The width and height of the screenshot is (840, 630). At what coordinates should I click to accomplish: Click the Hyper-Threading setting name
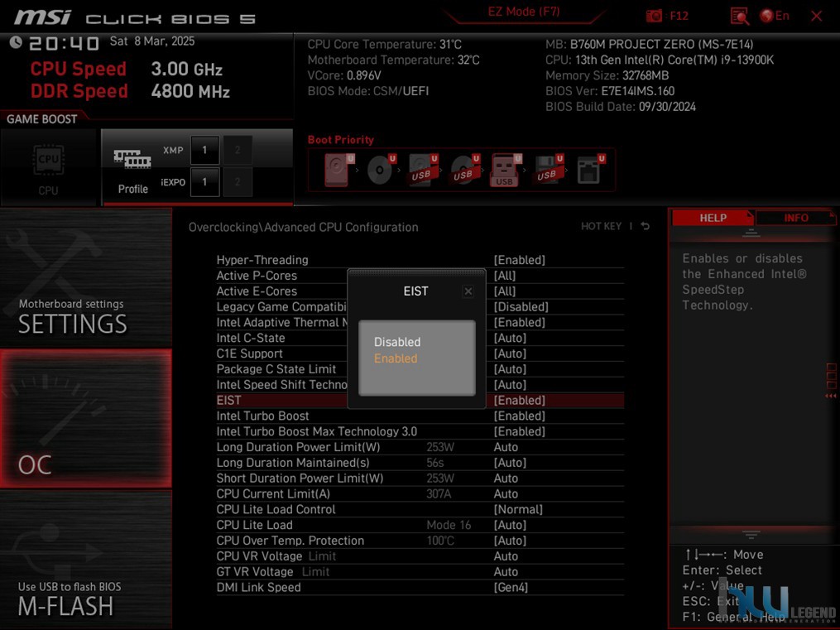[x=262, y=260]
